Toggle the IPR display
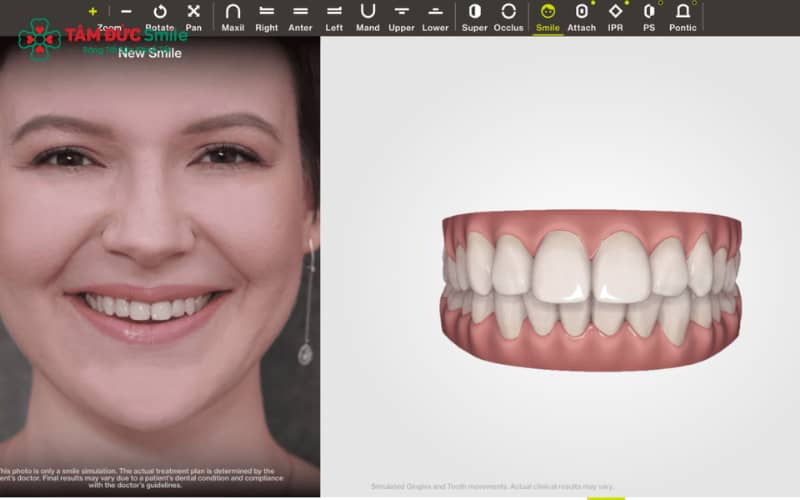The width and height of the screenshot is (800, 500). [x=615, y=15]
